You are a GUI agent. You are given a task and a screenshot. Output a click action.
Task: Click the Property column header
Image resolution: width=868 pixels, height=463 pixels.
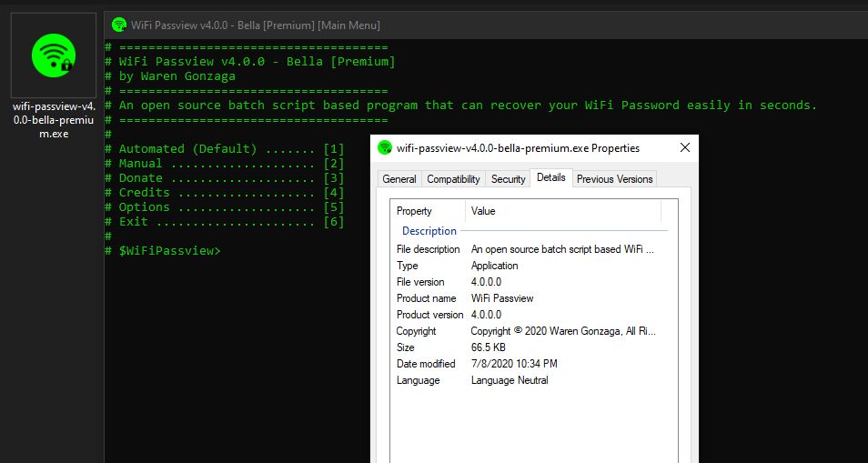click(x=428, y=211)
